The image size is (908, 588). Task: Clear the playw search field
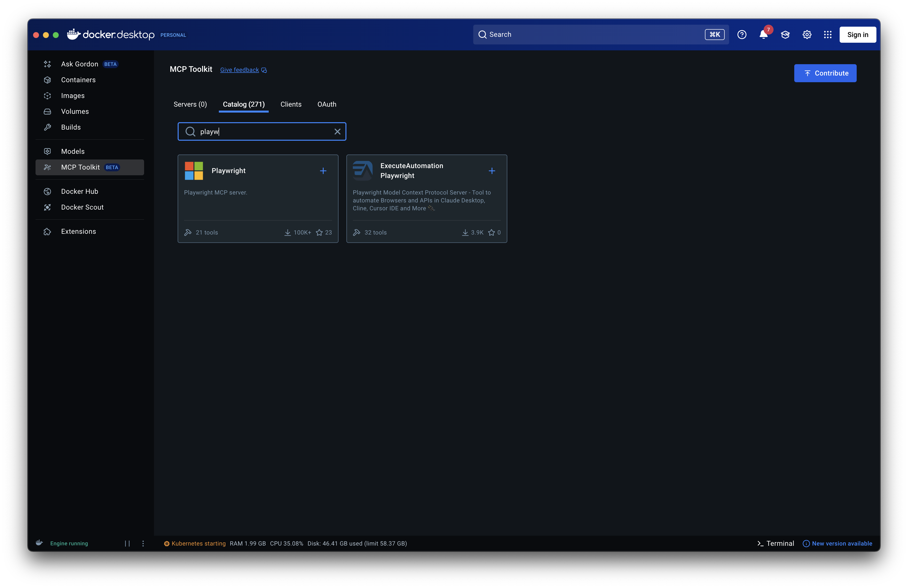point(337,131)
